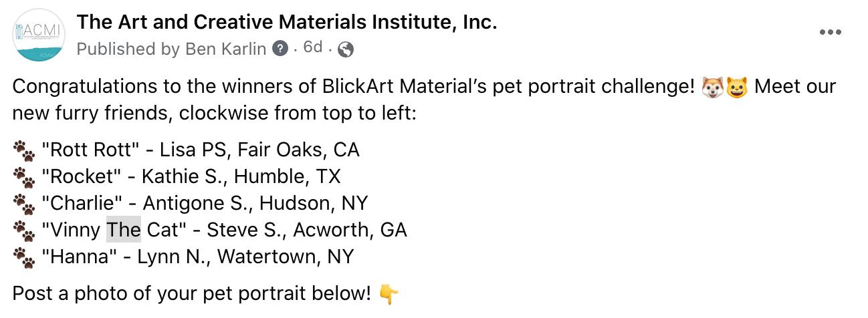Click the question mark icon beside Ben Karlin
The height and width of the screenshot is (318, 868).
coord(281,49)
